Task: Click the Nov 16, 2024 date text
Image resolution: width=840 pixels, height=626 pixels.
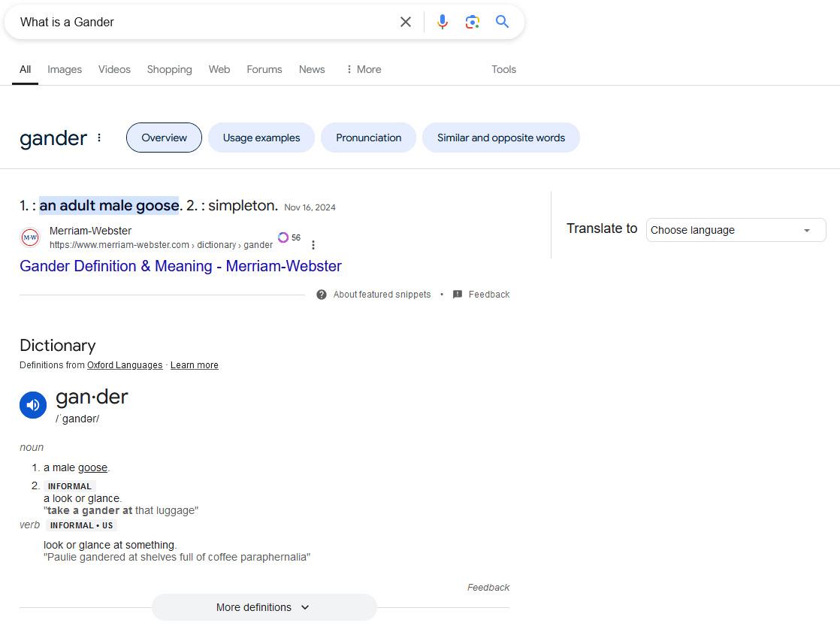Action: (310, 207)
